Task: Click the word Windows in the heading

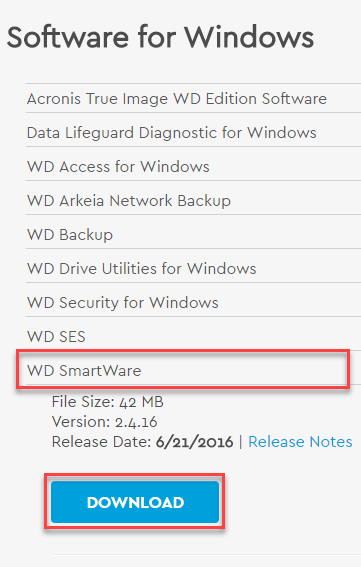Action: [x=249, y=37]
